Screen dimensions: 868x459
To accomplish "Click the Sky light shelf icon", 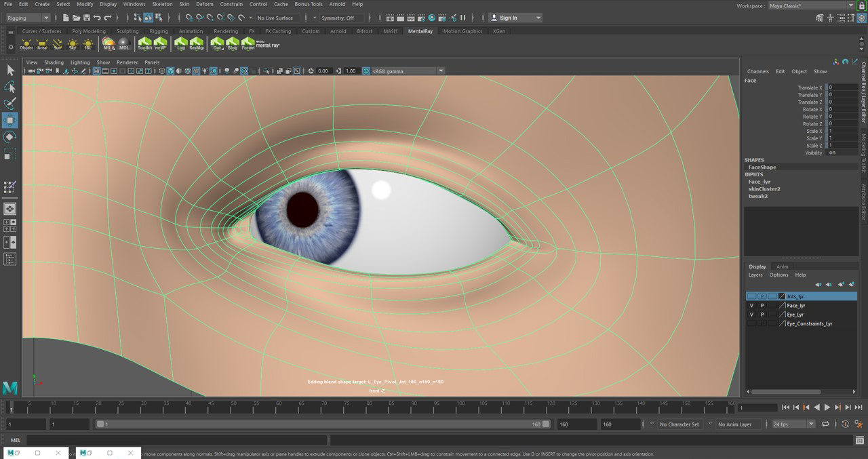I will [73, 44].
